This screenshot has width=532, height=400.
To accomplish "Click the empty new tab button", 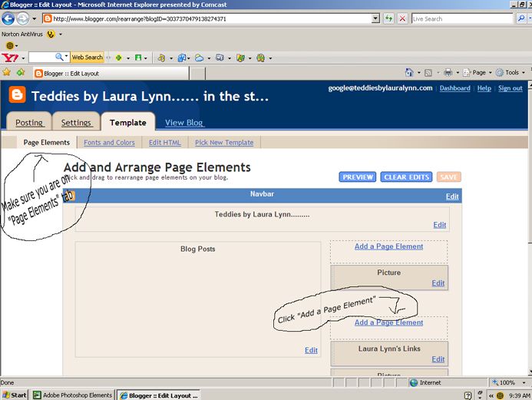I will pyautogui.click(x=197, y=73).
